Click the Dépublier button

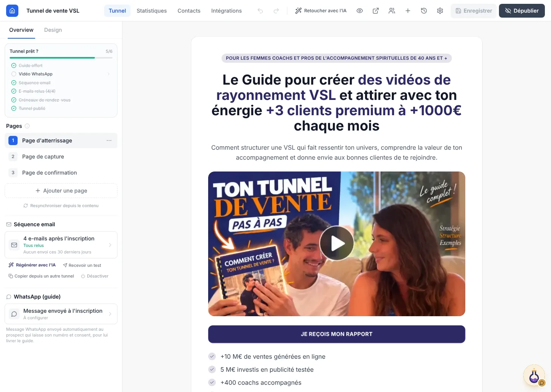point(522,11)
